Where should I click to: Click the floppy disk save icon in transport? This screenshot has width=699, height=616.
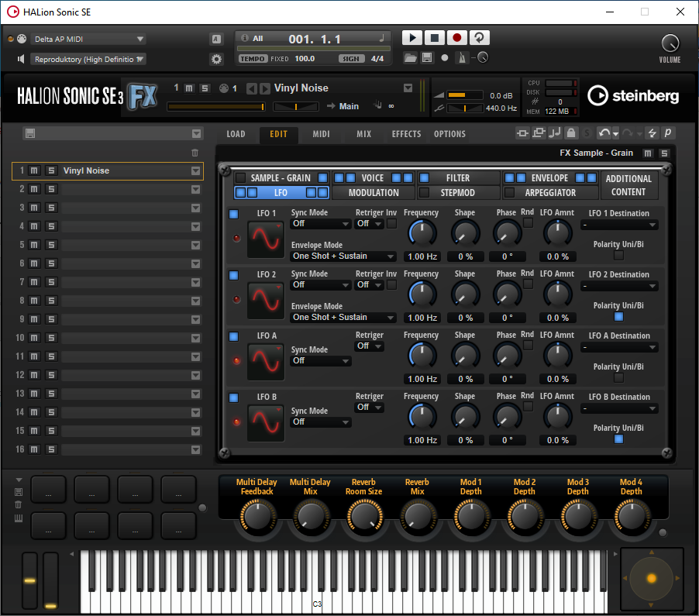[x=427, y=58]
